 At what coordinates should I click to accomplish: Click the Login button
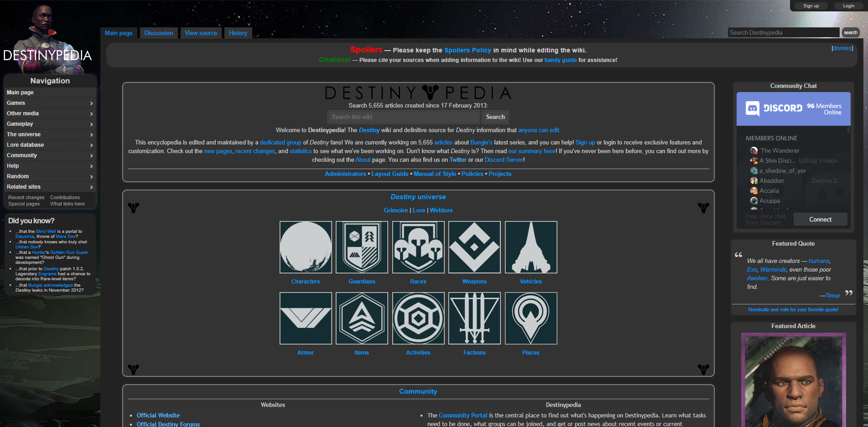[848, 6]
